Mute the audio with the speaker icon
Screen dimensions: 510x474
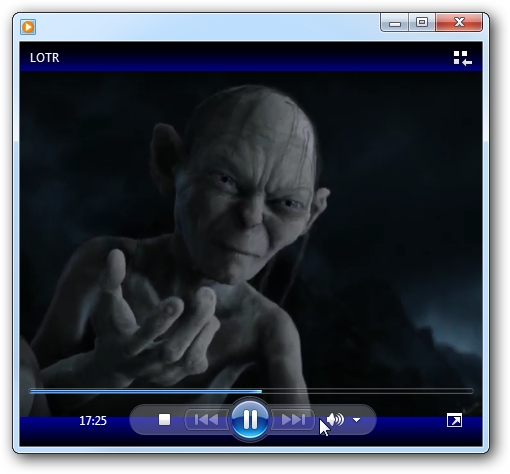coord(335,420)
